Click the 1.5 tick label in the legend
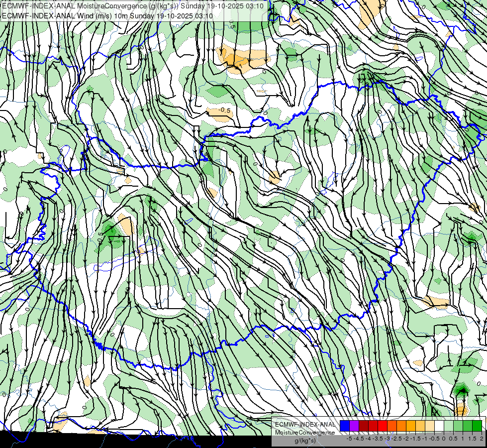This screenshot has width=487, height=448. [x=472, y=439]
